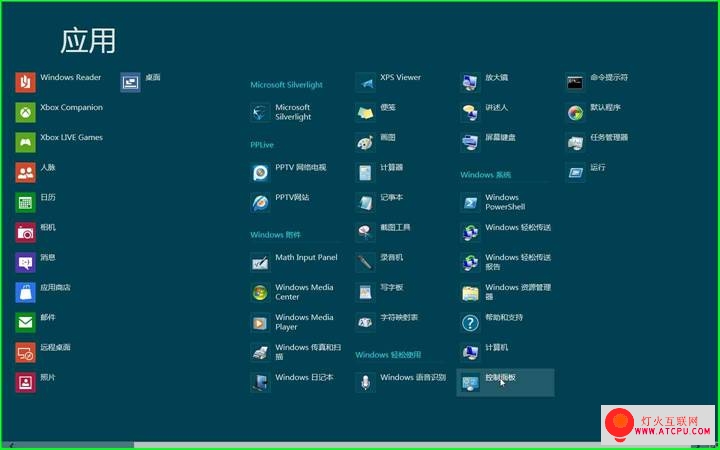The image size is (720, 450).
Task: Click the scrollbar left arrow
Action: [x=11, y=445]
